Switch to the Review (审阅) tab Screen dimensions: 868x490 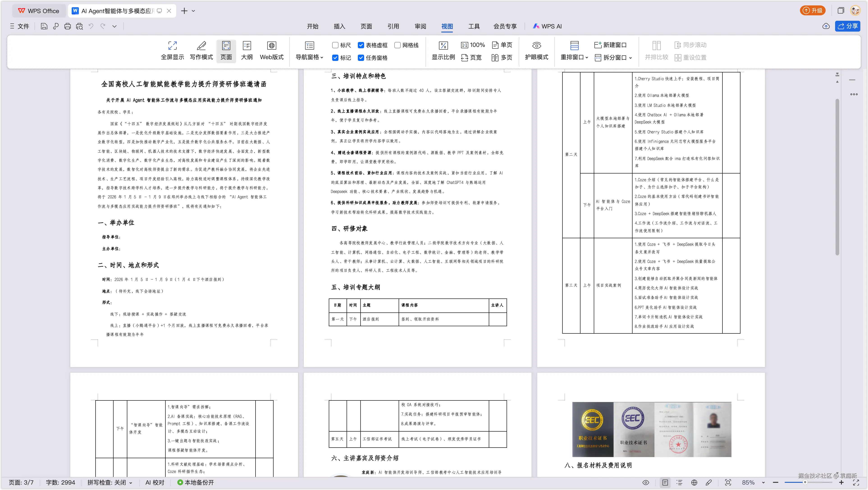[x=420, y=26]
